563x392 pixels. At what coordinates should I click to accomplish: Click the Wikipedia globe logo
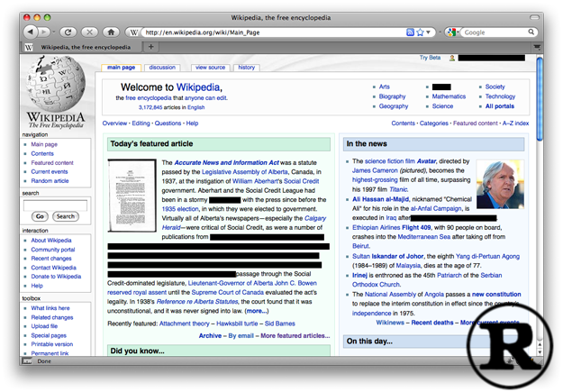(x=55, y=84)
